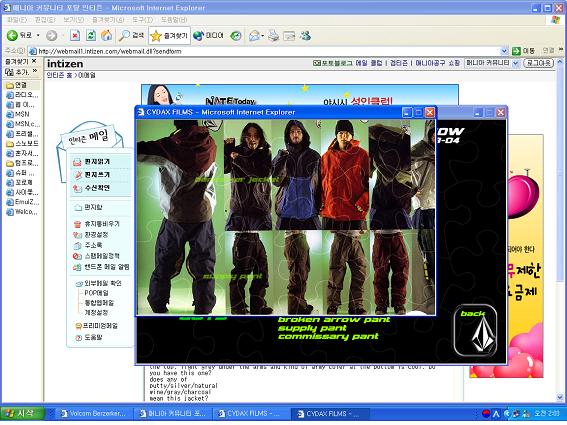Click the main page vertical scrollbar up arrow
This screenshot has width=567, height=425.
(560, 62)
